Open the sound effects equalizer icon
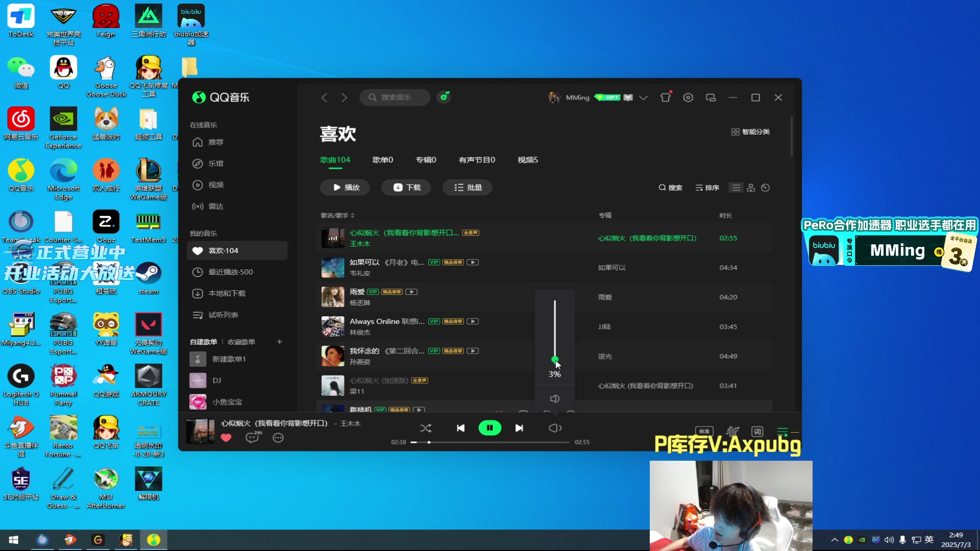This screenshot has width=980, height=551. pos(732,431)
